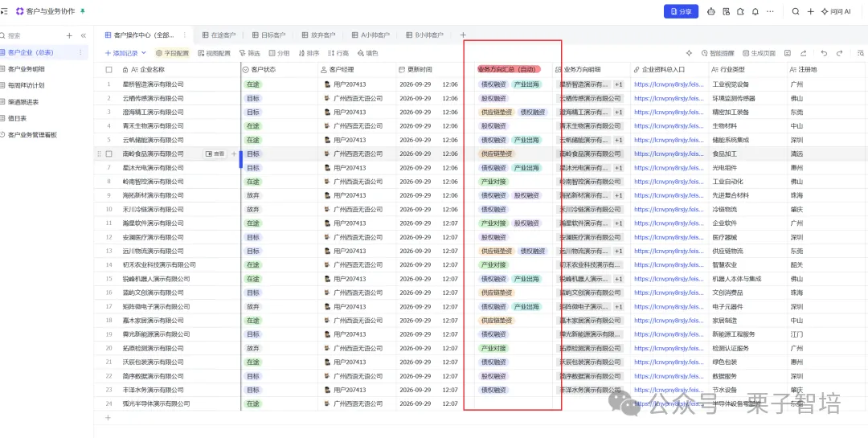The height and width of the screenshot is (438, 868).
Task: Open 视图配置 view settings
Action: click(x=214, y=53)
